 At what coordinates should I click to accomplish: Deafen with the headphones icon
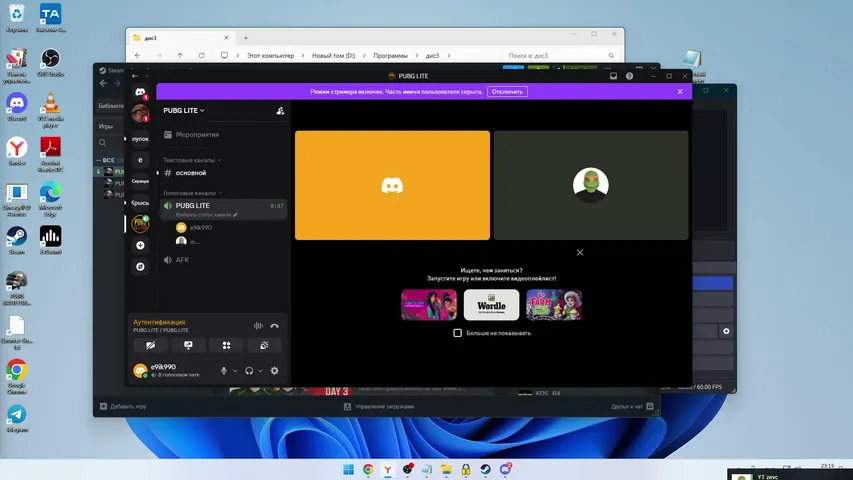click(249, 371)
